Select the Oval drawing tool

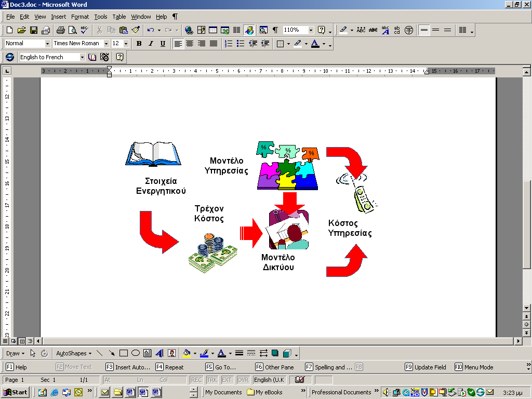point(136,353)
